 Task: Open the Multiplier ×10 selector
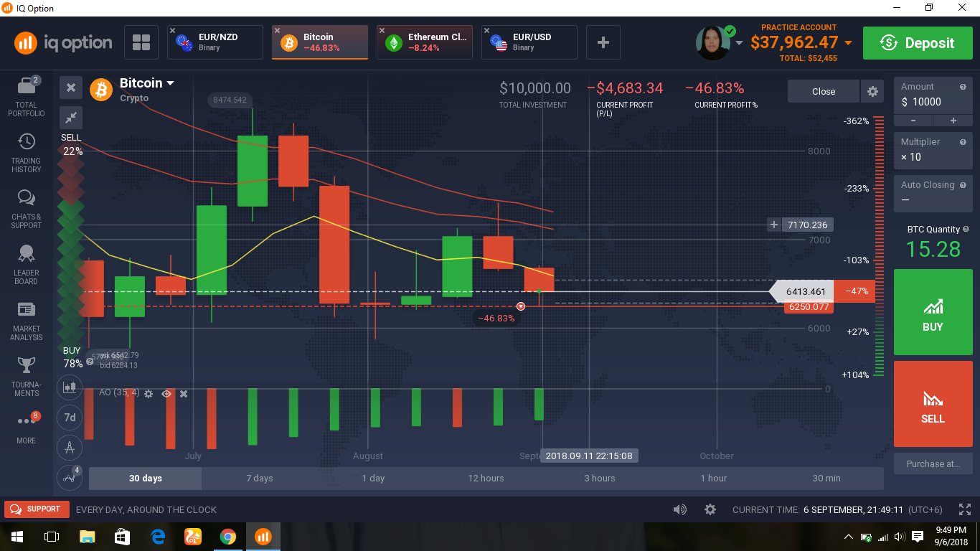(933, 150)
